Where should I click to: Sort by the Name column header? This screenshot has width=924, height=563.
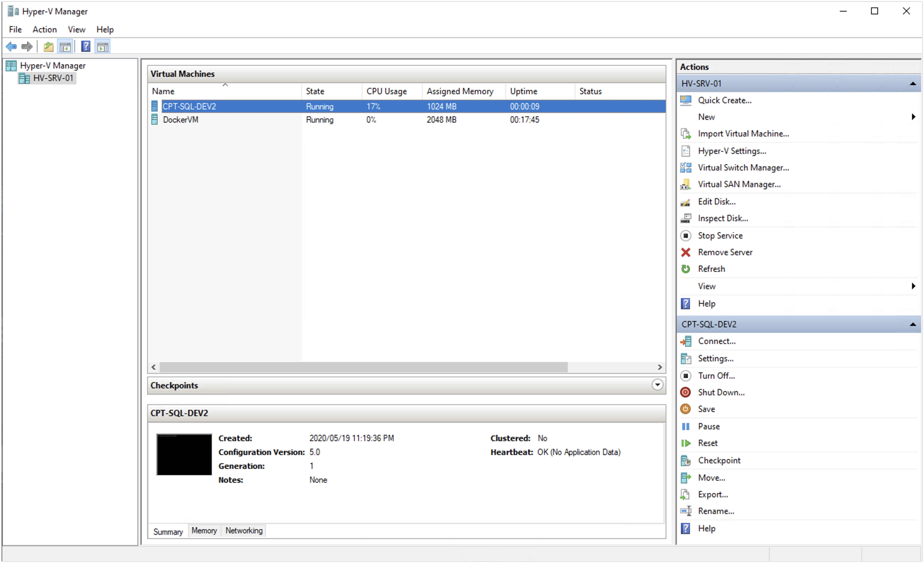pos(225,91)
